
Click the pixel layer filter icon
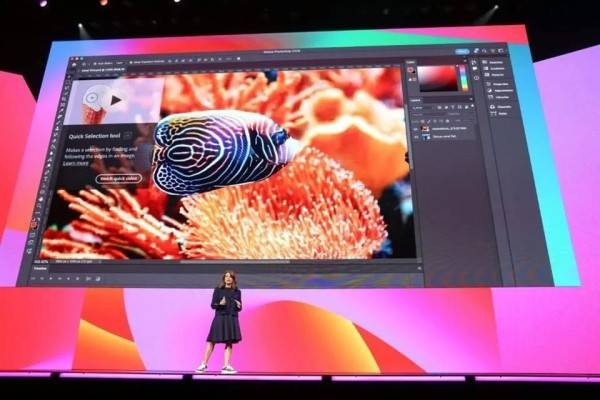point(439,108)
